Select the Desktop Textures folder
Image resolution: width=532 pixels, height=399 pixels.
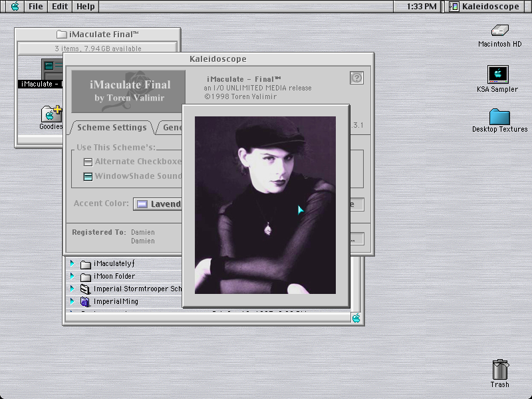[x=499, y=116]
